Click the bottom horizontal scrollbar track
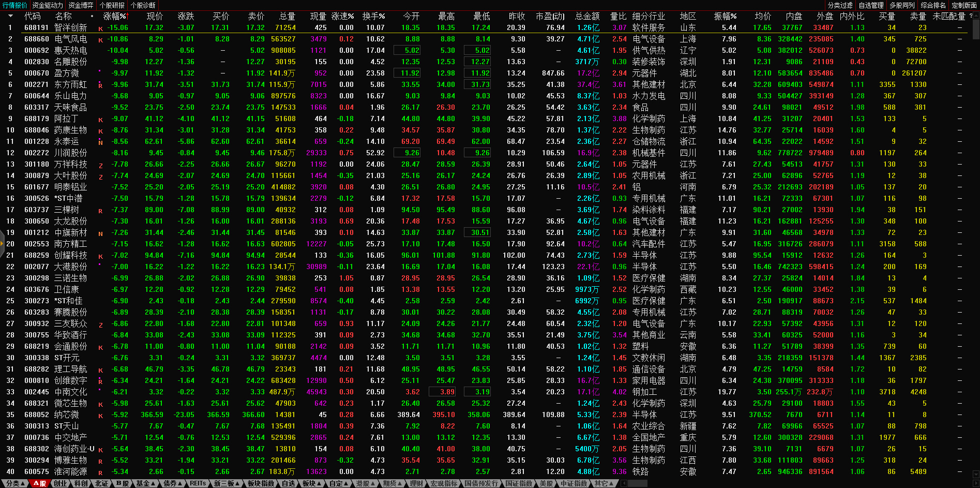 tap(776, 483)
